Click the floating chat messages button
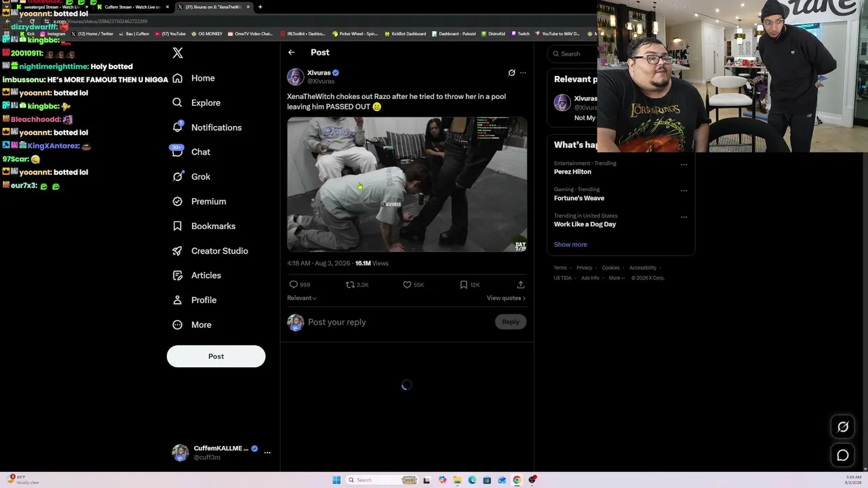868x488 pixels. coord(843,455)
